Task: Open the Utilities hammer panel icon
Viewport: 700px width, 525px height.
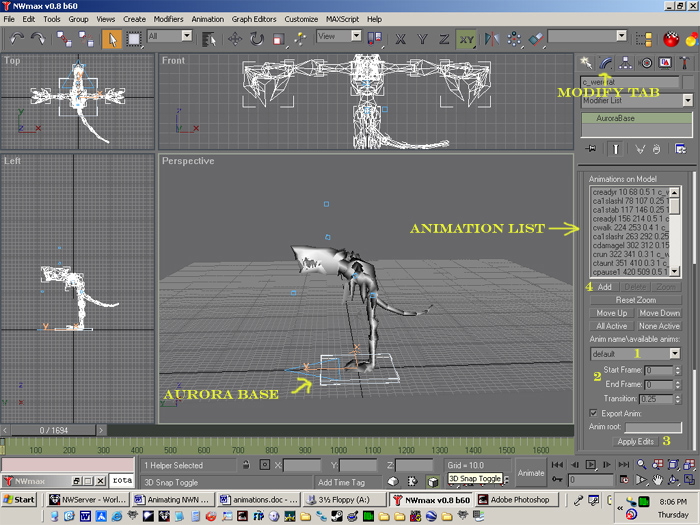Action: [685, 62]
